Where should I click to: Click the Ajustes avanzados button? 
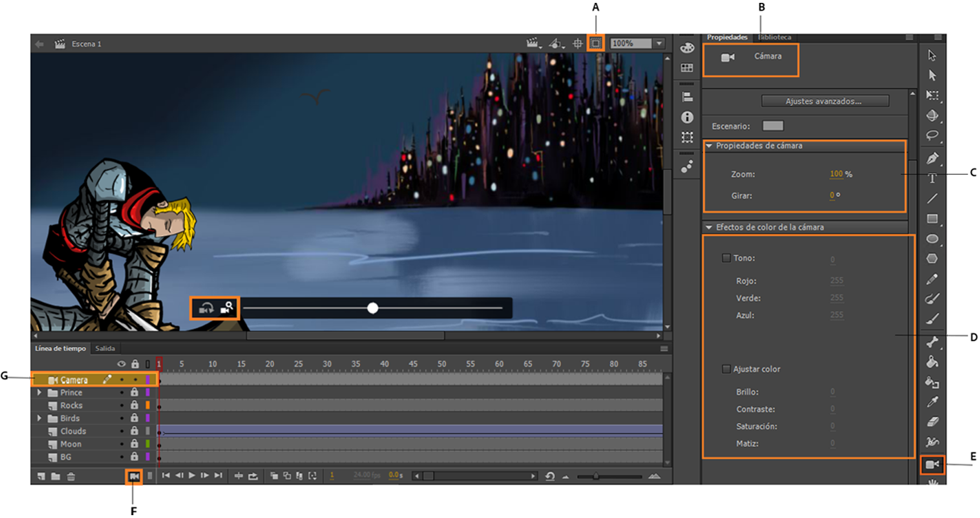tap(825, 101)
